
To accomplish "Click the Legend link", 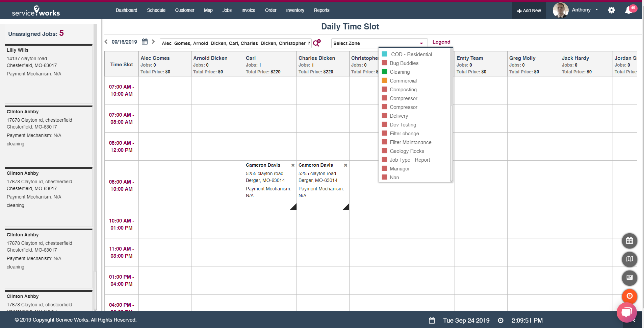I will 441,42.
